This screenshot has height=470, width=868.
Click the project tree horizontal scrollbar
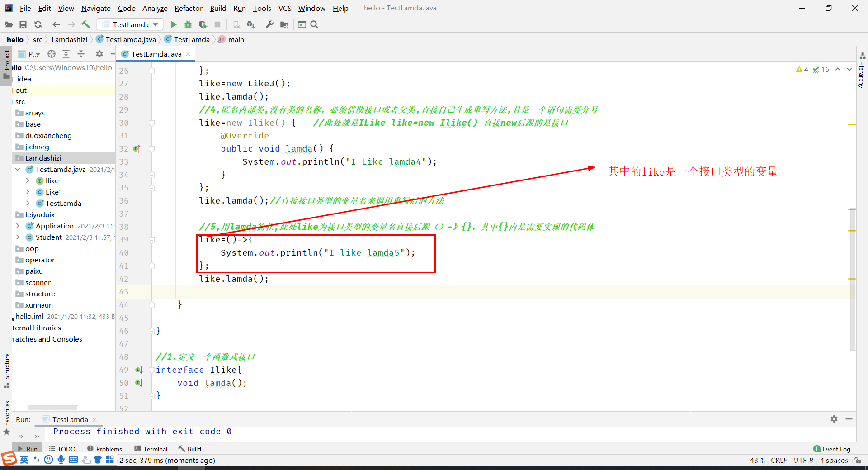pos(52,408)
